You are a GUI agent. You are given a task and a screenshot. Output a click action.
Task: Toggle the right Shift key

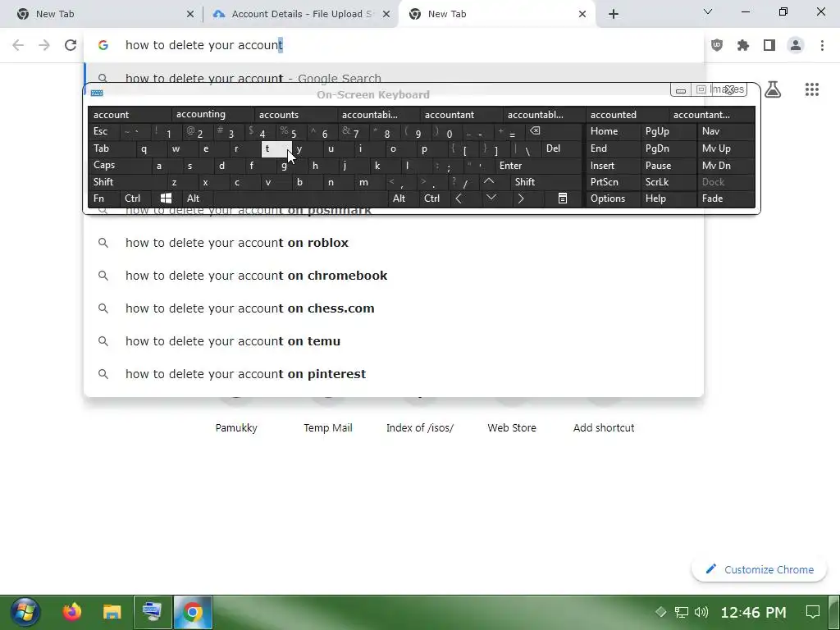(546, 182)
